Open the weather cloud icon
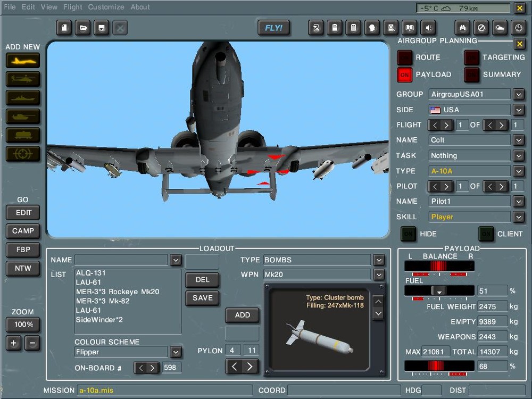The image size is (532, 399). (500, 28)
